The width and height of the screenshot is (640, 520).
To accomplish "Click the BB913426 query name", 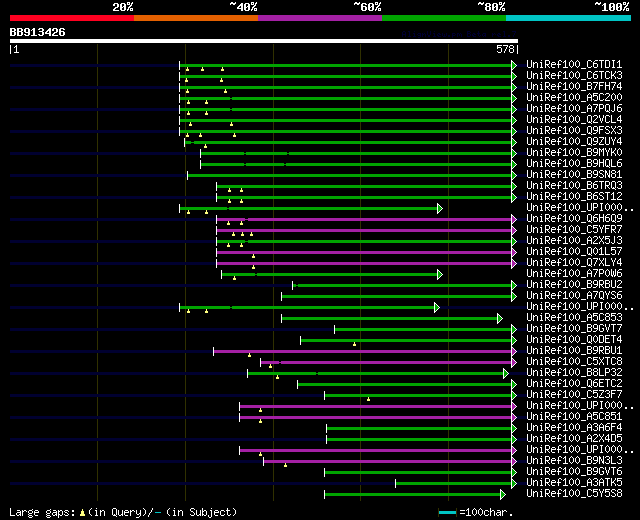I will point(38,32).
